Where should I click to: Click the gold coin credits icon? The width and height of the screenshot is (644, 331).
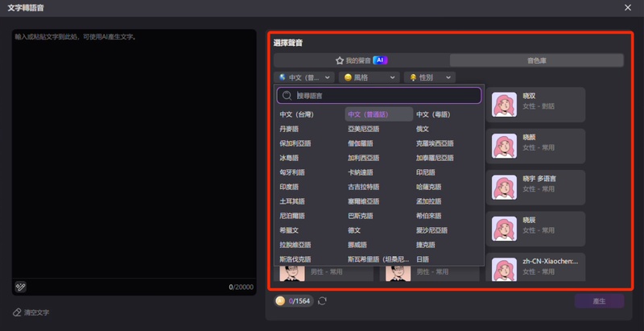[x=280, y=301]
